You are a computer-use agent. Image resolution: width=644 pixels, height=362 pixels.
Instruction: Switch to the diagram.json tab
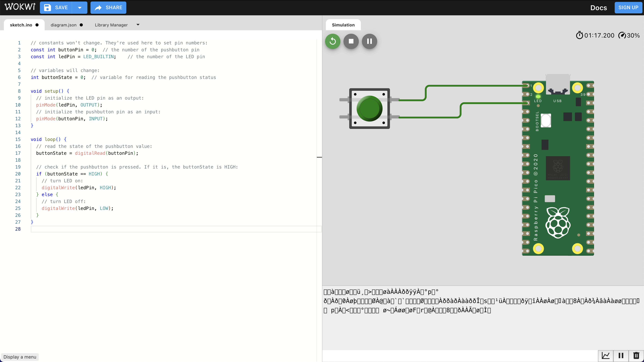63,25
